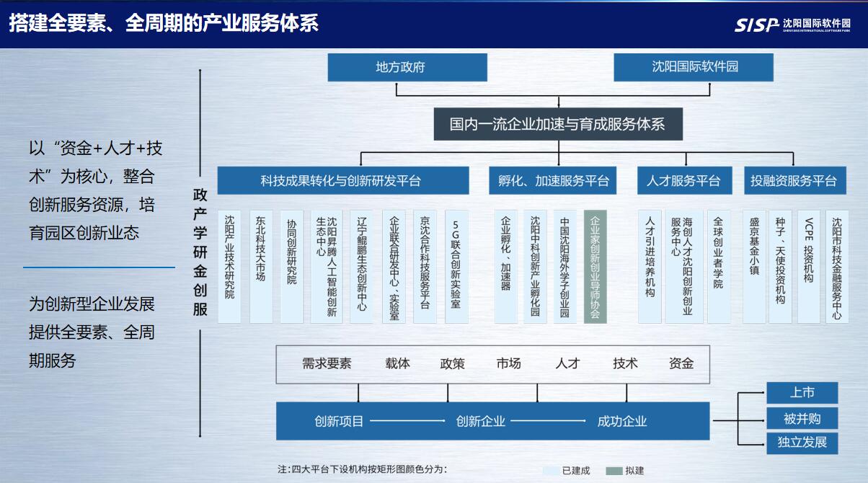This screenshot has height=483, width=868.
Task: Select the 全球创业者学院 box
Action: pyautogui.click(x=719, y=267)
